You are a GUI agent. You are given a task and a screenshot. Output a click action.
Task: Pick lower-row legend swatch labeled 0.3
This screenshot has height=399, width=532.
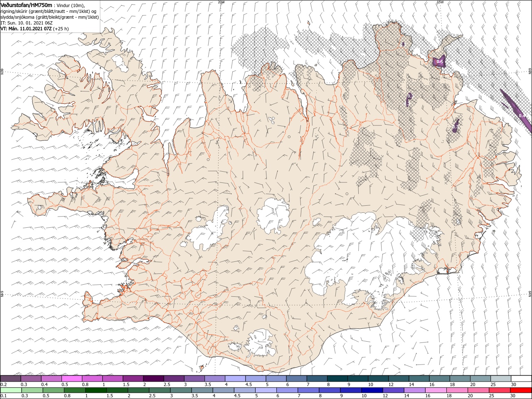[32, 390]
